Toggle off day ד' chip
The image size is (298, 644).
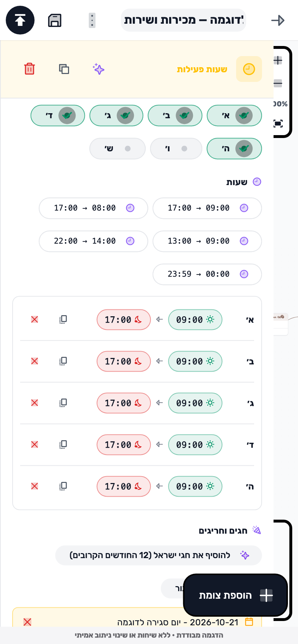pyautogui.click(x=58, y=115)
